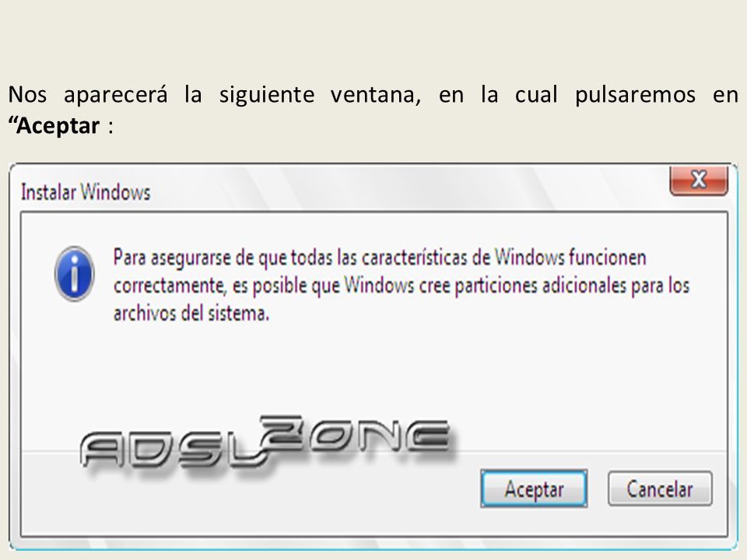Click the word 'ventana,' in the slide text
Screen dimensions: 747x560
point(376,95)
